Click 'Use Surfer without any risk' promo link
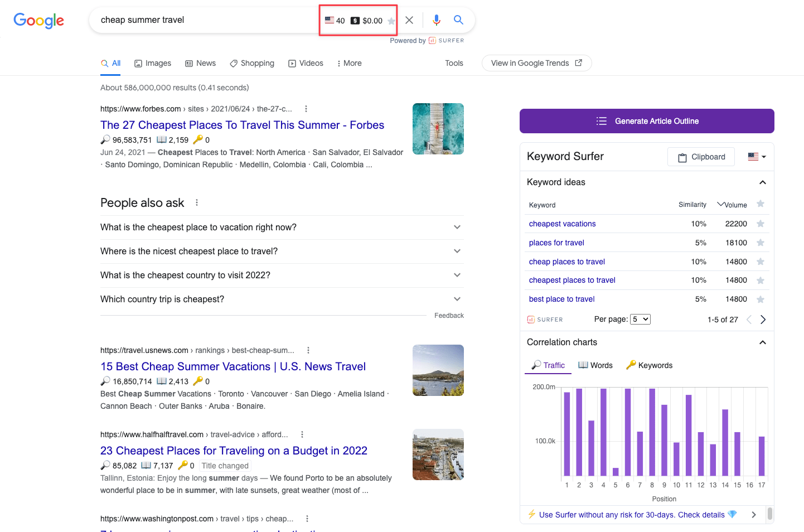The image size is (804, 532). [632, 515]
